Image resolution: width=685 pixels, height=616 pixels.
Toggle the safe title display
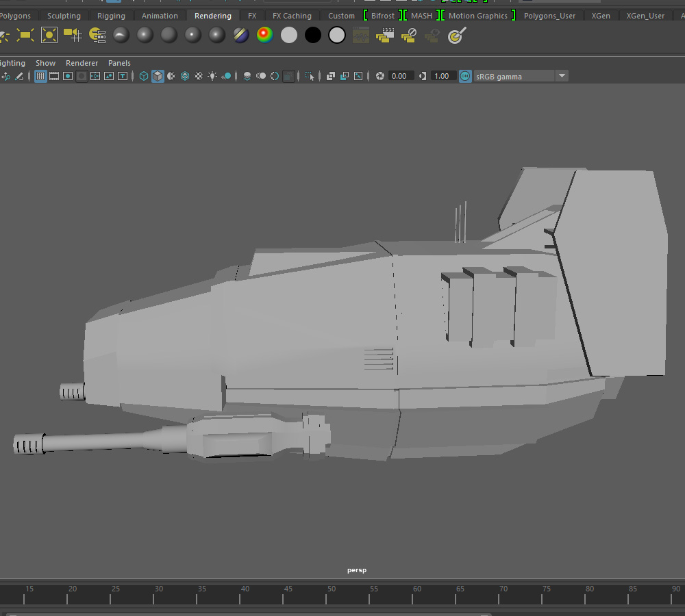123,77
